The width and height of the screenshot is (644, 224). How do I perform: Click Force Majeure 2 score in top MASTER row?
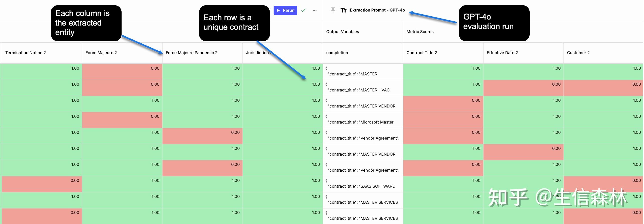pos(122,72)
